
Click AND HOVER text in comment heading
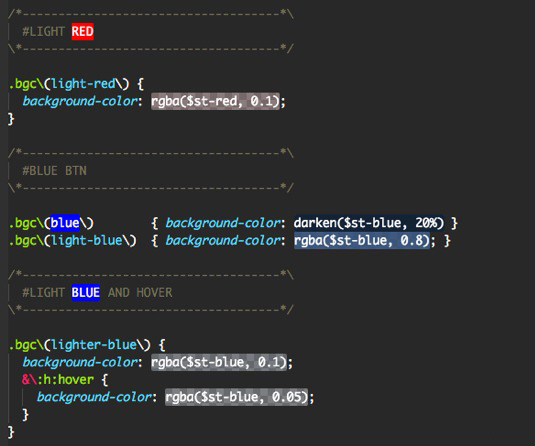[140, 292]
